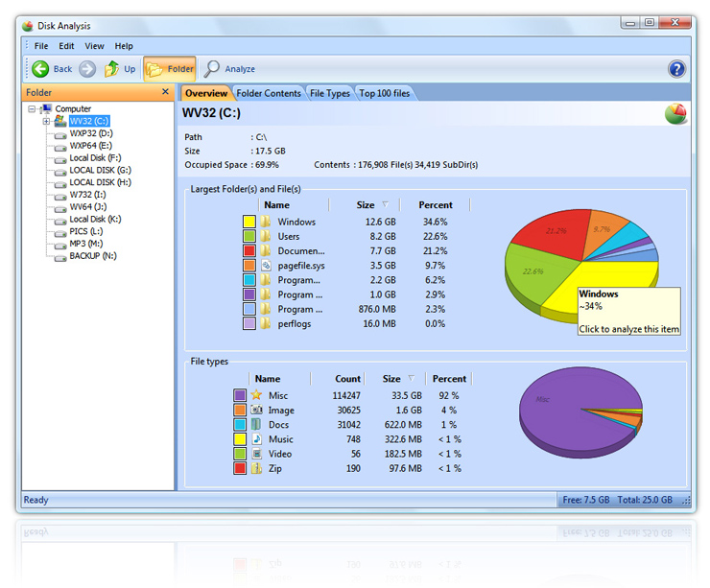Click the Percent column header in File types

449,379
